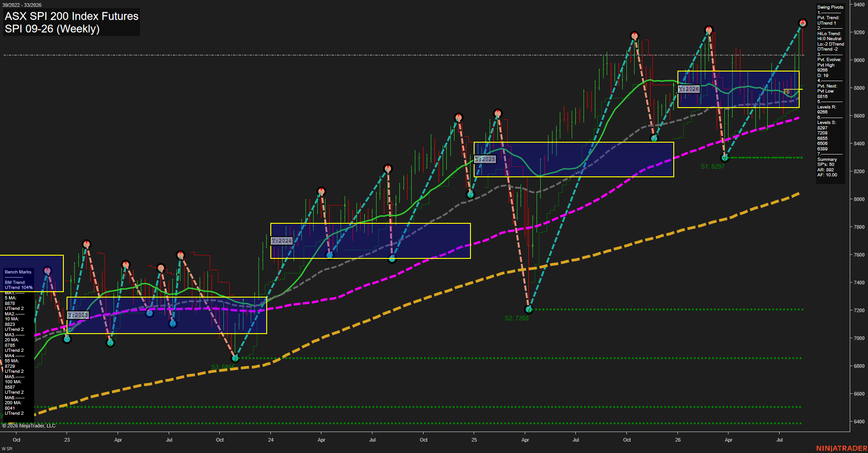Select swing low pivot marker at S3 6855

coord(235,358)
